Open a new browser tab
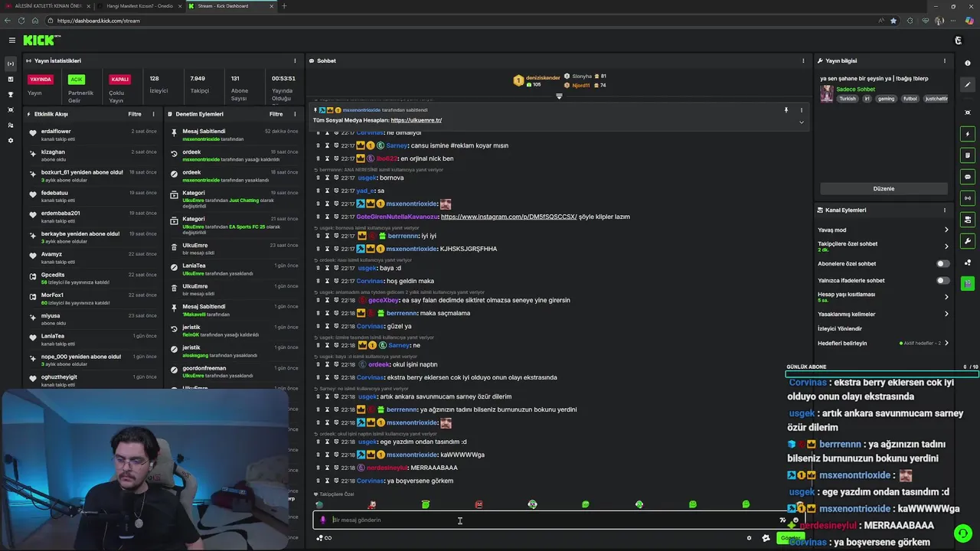Screen dimensions: 980x551 pyautogui.click(x=284, y=6)
